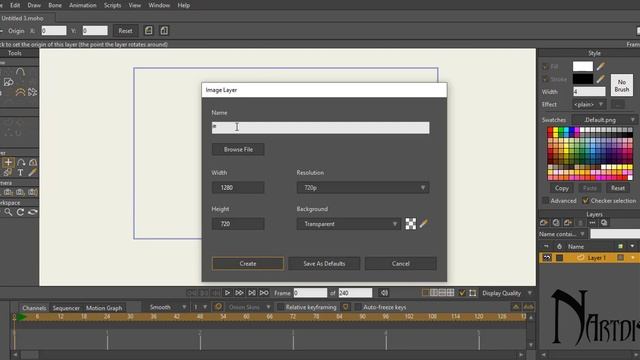Enable Auto-freeze keys

pyautogui.click(x=358, y=307)
